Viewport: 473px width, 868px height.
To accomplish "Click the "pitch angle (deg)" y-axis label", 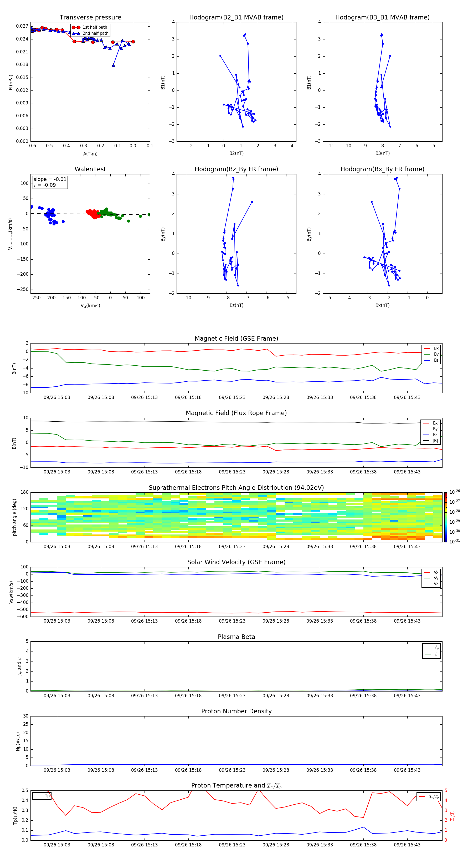I will click(x=14, y=517).
